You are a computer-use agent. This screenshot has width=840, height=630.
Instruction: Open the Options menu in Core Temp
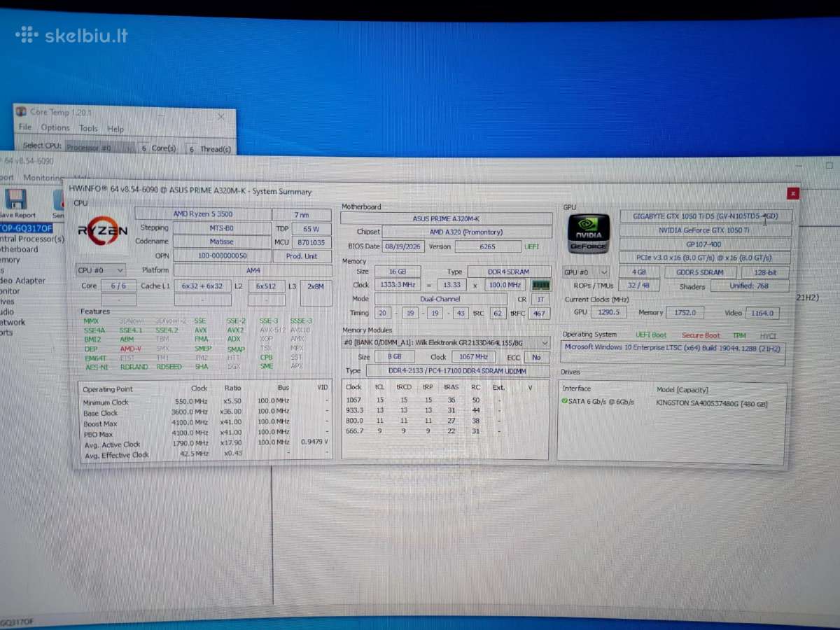(x=55, y=127)
